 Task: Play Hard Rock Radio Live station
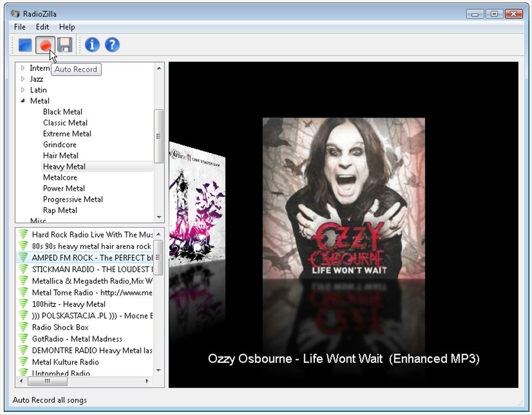[x=92, y=234]
